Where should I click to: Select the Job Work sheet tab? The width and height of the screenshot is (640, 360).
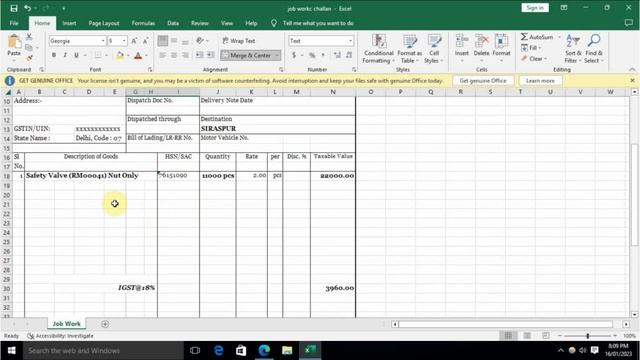(x=67, y=324)
